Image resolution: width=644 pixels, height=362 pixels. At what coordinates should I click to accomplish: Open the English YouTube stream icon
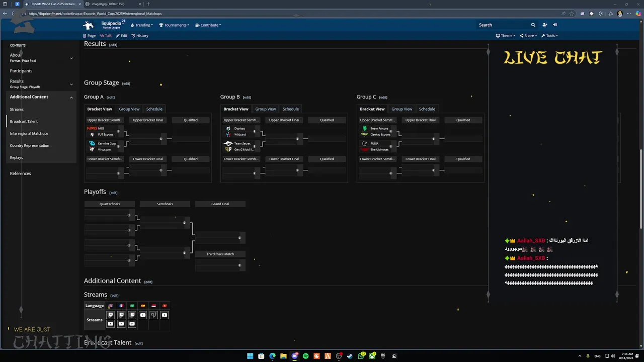tap(111, 324)
